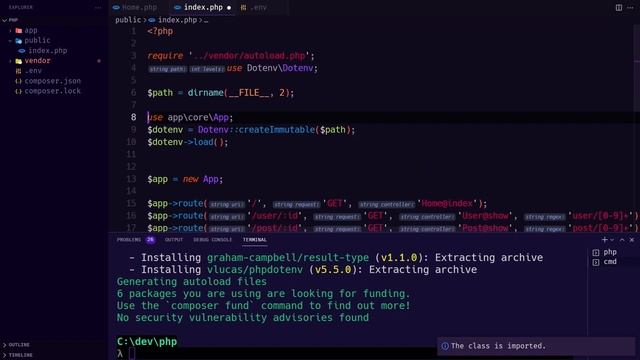Close the bottom panel

click(632, 240)
